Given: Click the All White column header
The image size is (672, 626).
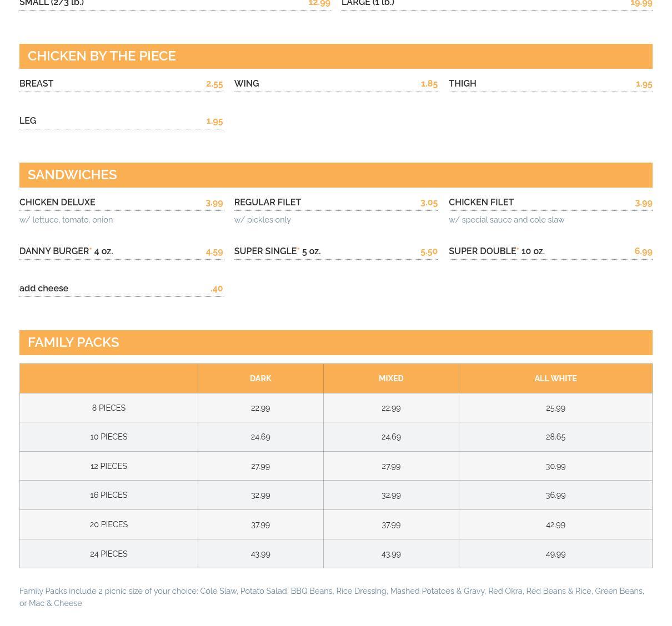Looking at the screenshot, I should [555, 378].
